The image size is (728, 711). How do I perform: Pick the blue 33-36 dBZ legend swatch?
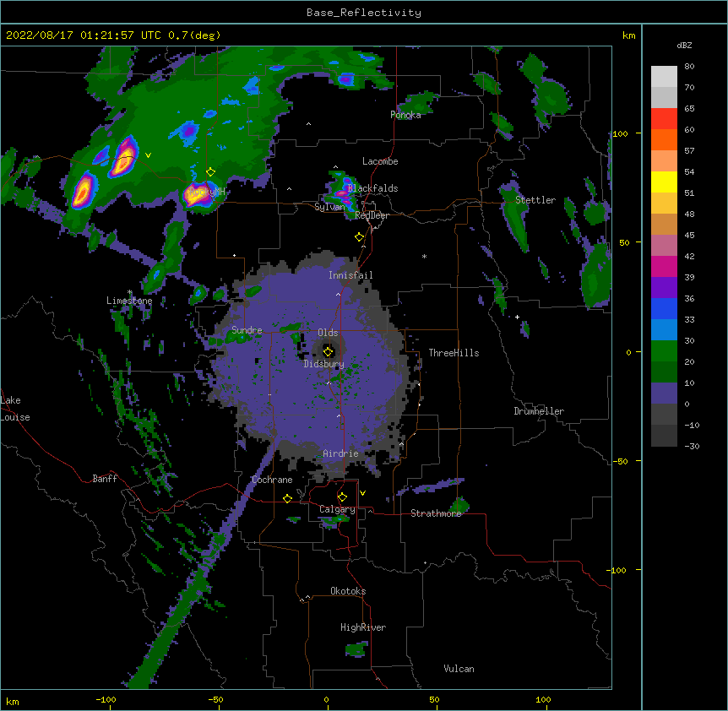click(664, 308)
